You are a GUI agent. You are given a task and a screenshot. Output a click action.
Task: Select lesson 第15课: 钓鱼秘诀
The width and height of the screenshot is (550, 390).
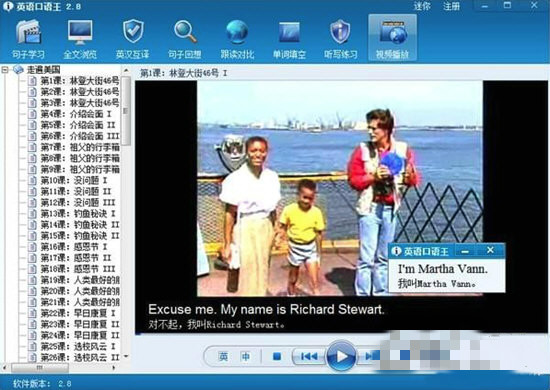coord(80,236)
